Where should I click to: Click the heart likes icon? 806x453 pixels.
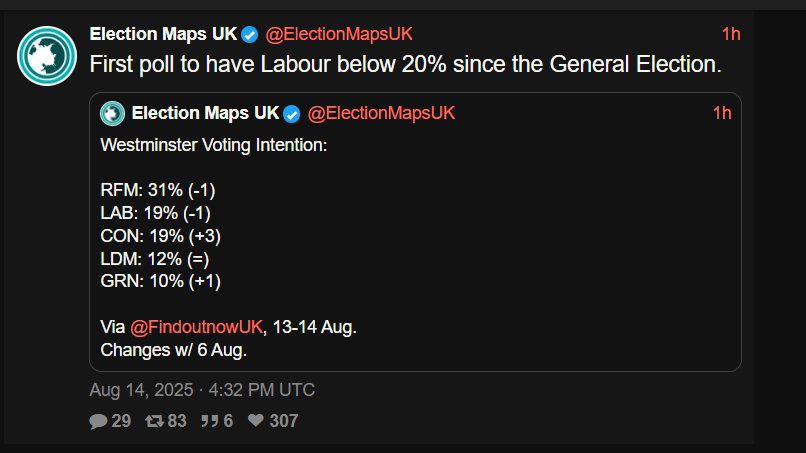click(x=256, y=422)
